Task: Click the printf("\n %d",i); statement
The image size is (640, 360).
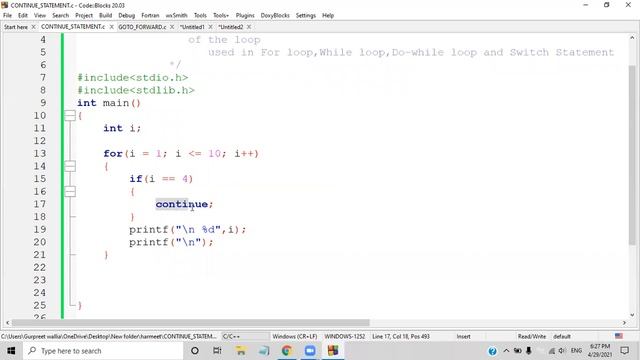Action: 188,229
